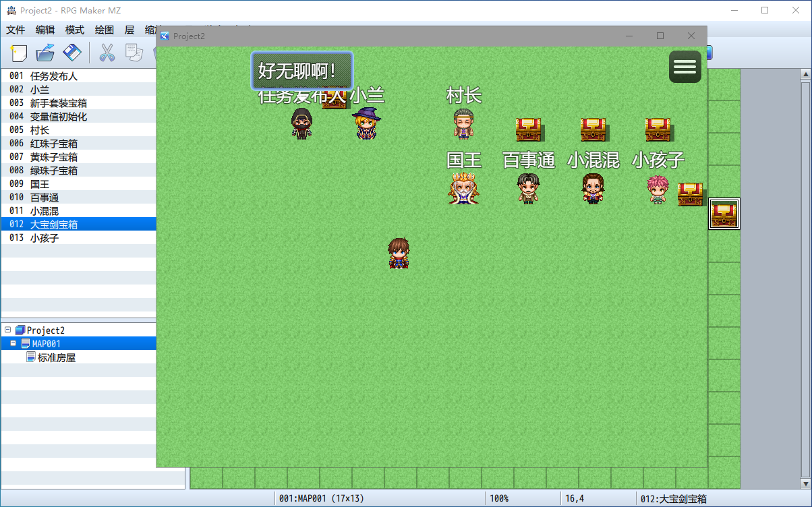Click the brown-haired hero player sprite
812x507 pixels.
tap(399, 253)
